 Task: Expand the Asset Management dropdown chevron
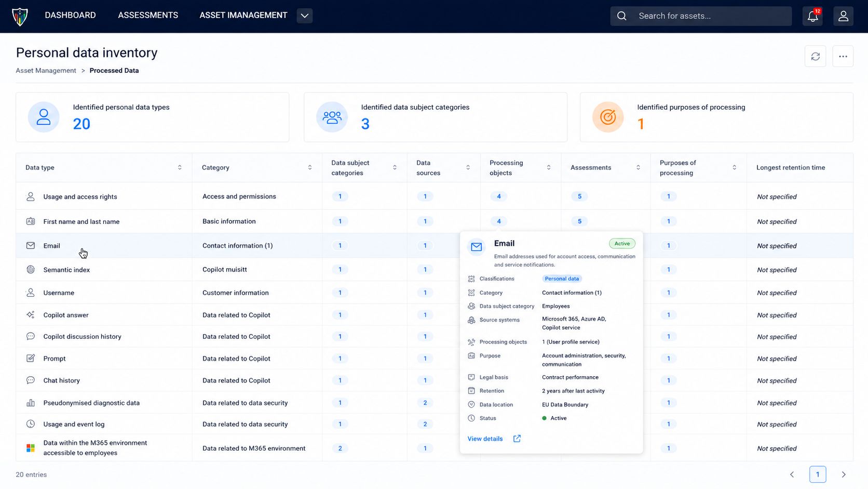pyautogui.click(x=305, y=16)
